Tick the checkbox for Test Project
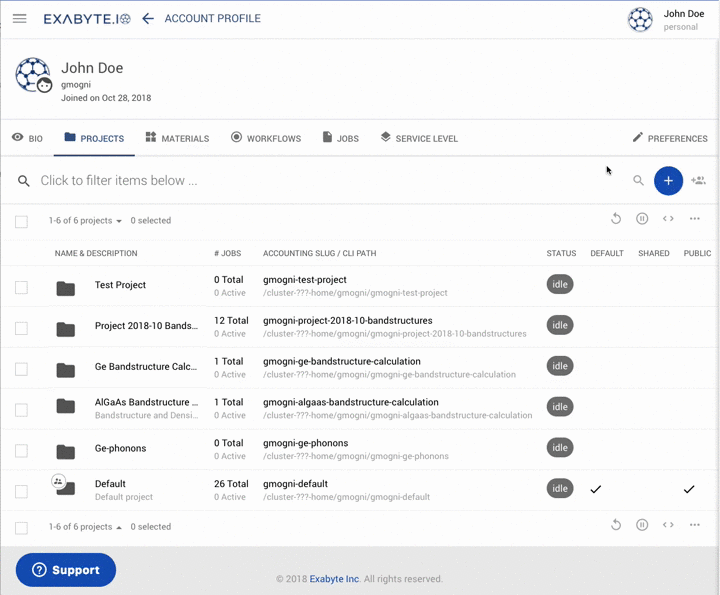 point(21,288)
